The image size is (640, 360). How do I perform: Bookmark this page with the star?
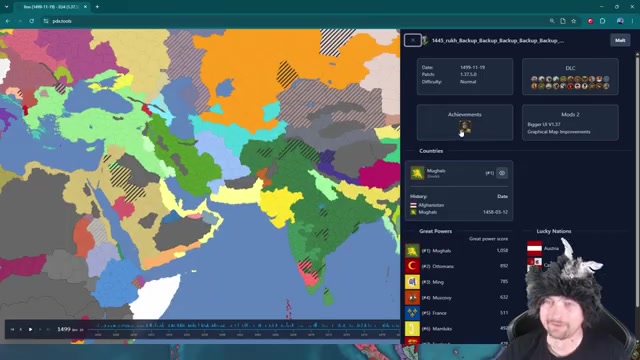pos(573,21)
